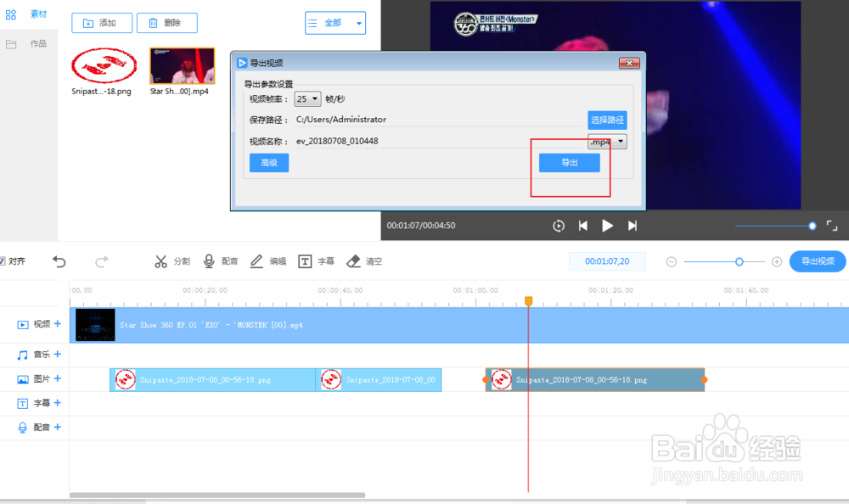Image resolution: width=849 pixels, height=504 pixels.
Task: Add to 视频 track with plus
Action: tap(58, 324)
